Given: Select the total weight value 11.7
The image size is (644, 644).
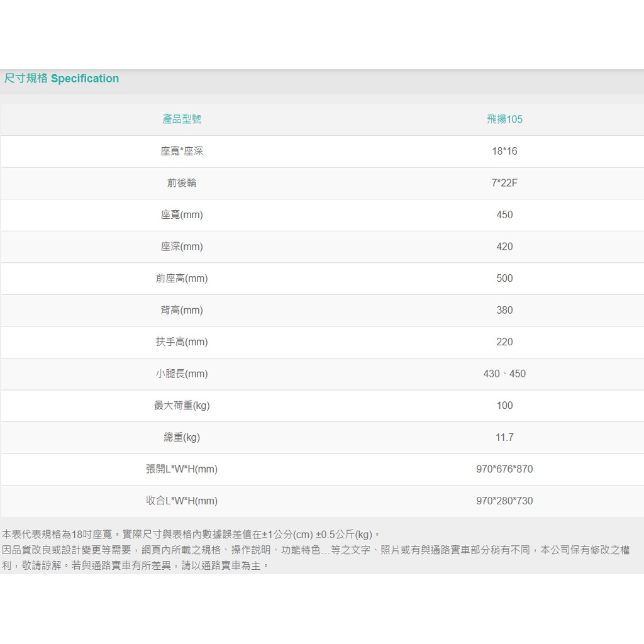Looking at the screenshot, I should click(x=504, y=438).
